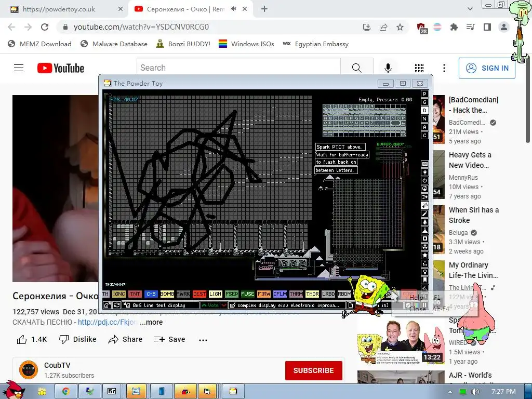Open the Windows ISOs bookmark
The width and height of the screenshot is (532, 399).
pyautogui.click(x=246, y=44)
